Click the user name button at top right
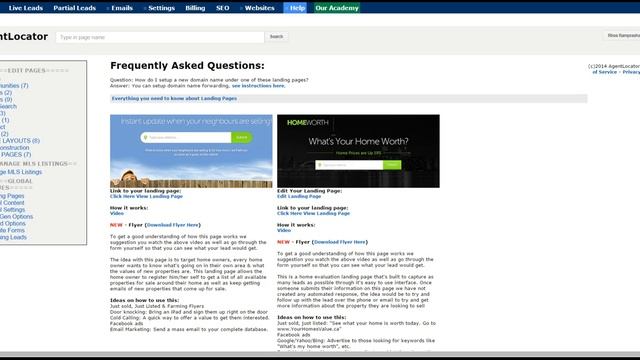640x360 pixels. (x=623, y=36)
